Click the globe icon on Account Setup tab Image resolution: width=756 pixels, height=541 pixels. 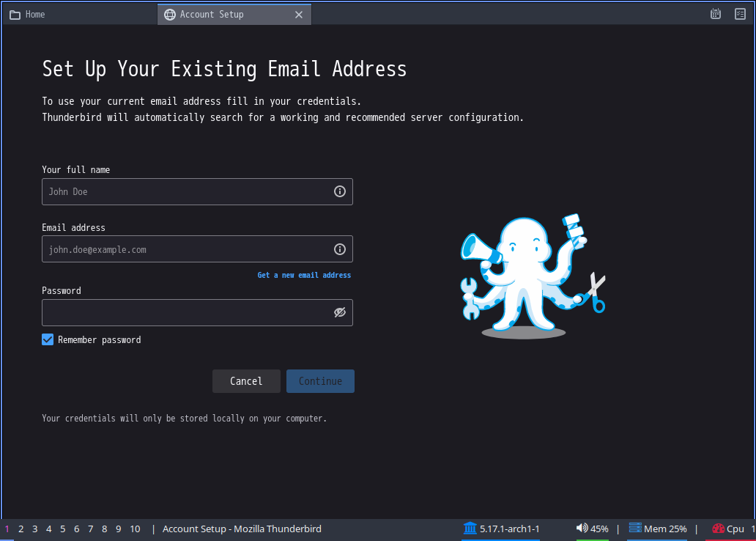[x=170, y=15]
